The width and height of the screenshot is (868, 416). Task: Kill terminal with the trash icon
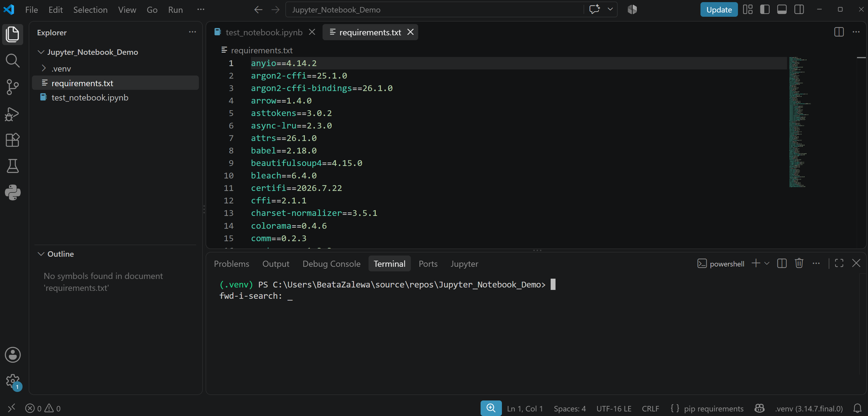pos(799,263)
